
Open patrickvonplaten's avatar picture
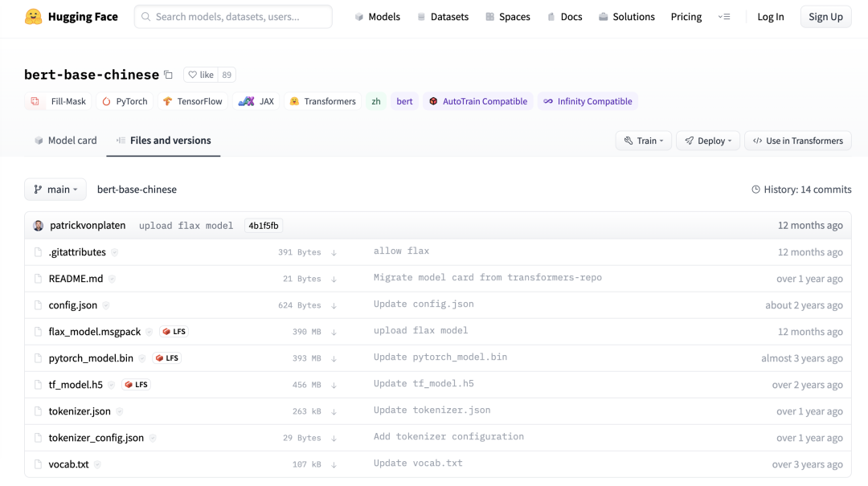coord(39,225)
